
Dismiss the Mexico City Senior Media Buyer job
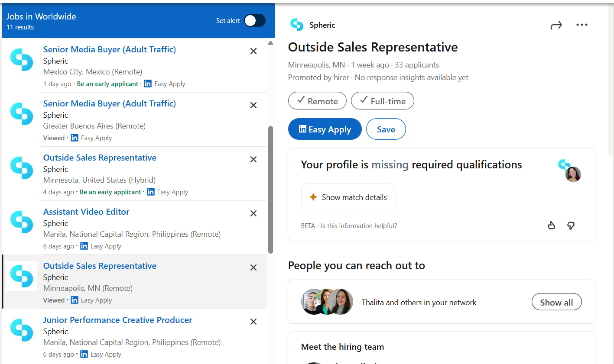coord(253,51)
